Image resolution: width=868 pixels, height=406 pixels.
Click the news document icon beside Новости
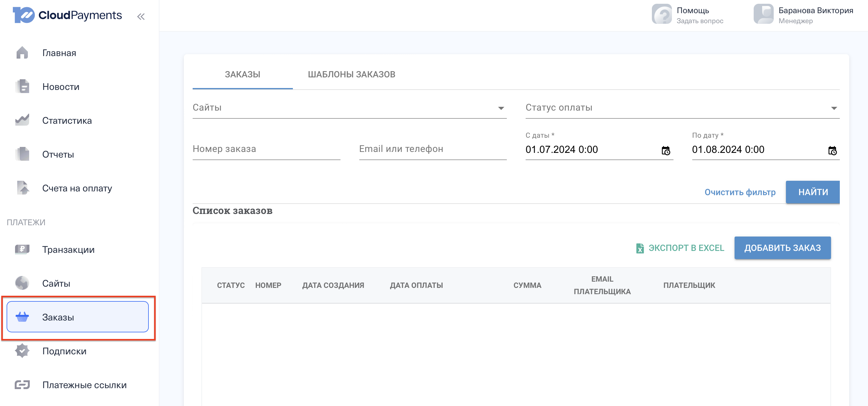point(22,86)
